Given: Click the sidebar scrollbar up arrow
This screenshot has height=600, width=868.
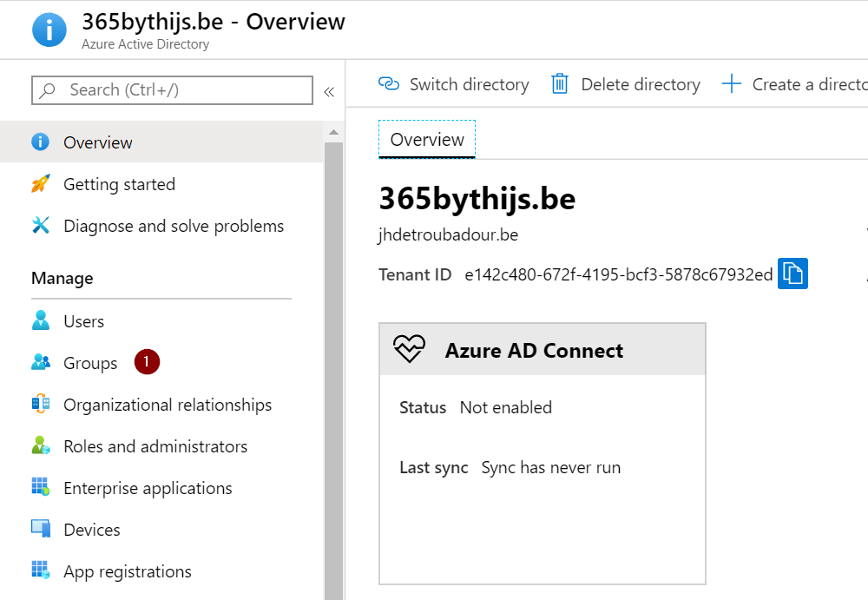Looking at the screenshot, I should 333,132.
